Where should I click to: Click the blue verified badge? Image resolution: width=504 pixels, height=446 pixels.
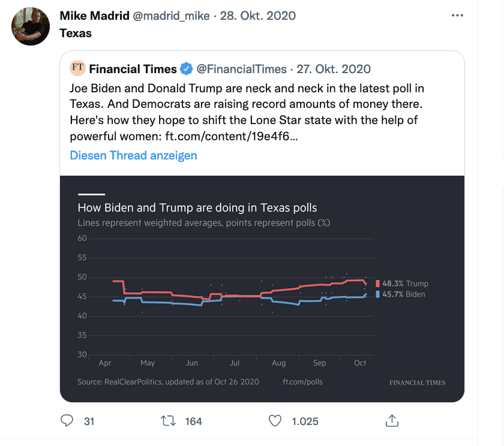point(186,69)
